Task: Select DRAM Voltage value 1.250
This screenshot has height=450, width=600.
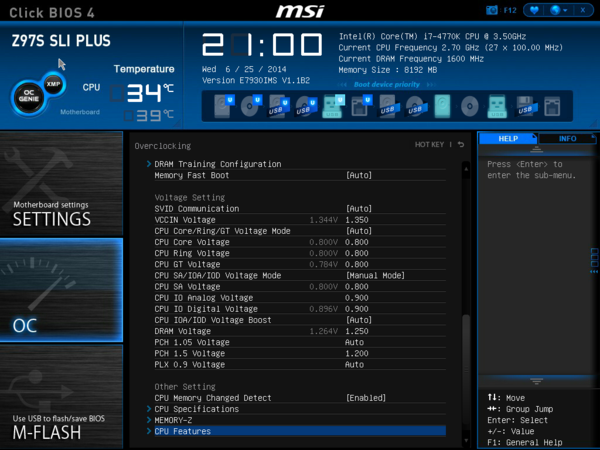Action: pos(357,331)
